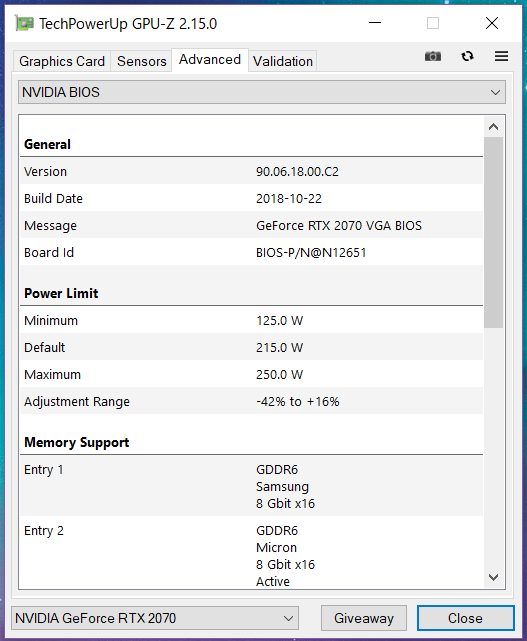Minimize the GPU-Z window
Image resolution: width=527 pixels, height=641 pixels.
point(375,23)
